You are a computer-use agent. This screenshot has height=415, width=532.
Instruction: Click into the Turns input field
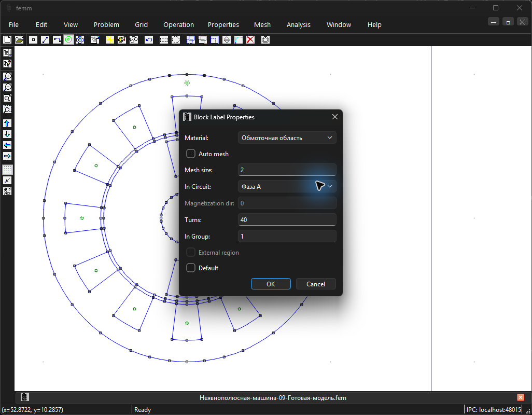click(x=287, y=219)
